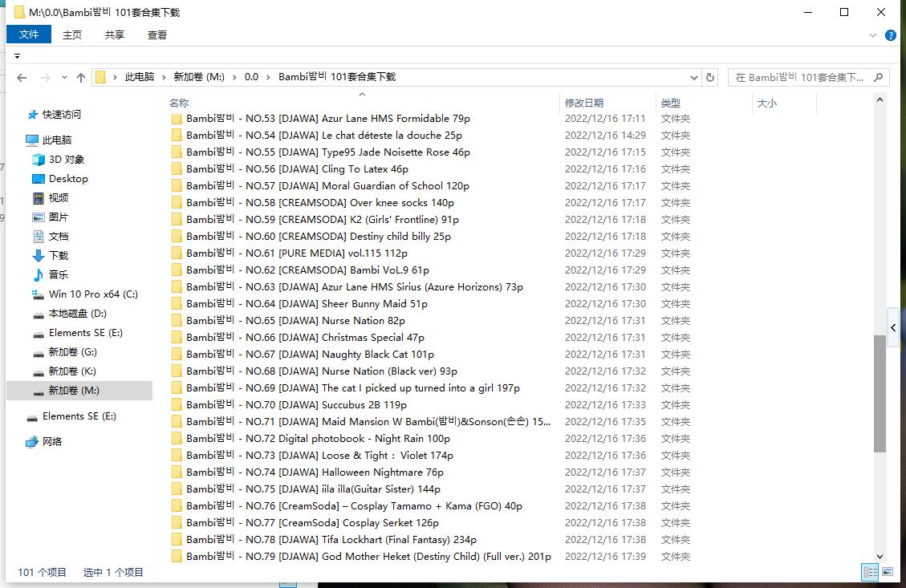
Task: Switch to the 共享 ribbon tab
Action: click(115, 34)
